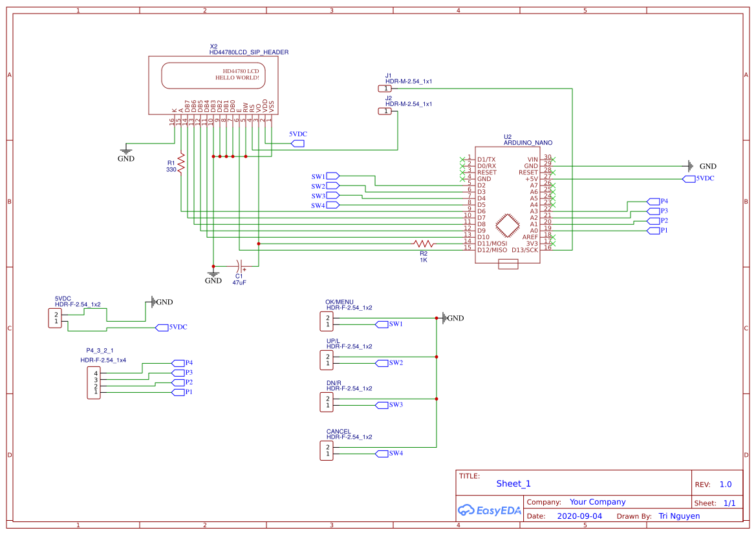
Task: Click the GND symbol left of R1
Action: [x=125, y=152]
